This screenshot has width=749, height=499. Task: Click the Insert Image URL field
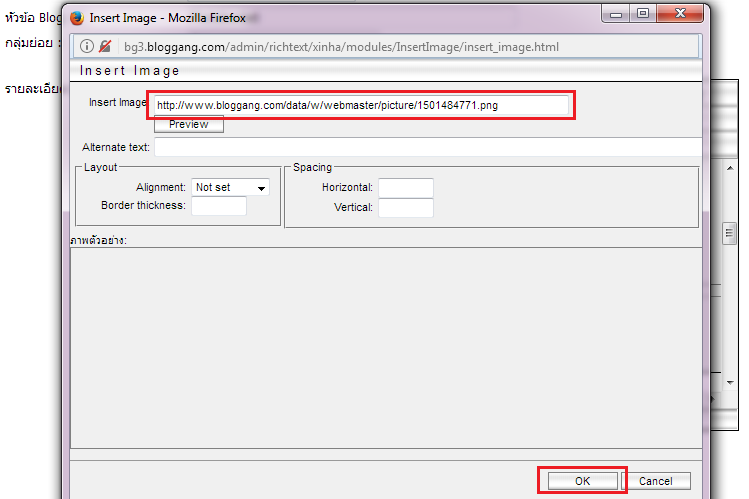click(361, 105)
